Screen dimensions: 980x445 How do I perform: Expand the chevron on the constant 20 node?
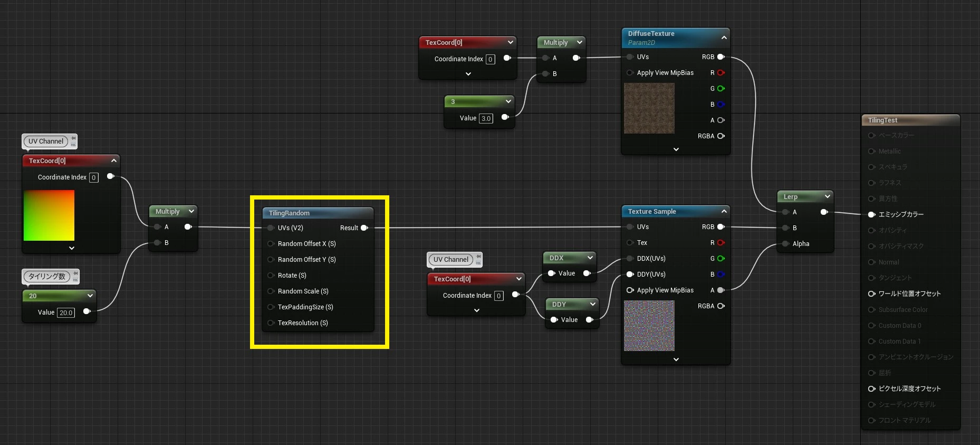[90, 296]
